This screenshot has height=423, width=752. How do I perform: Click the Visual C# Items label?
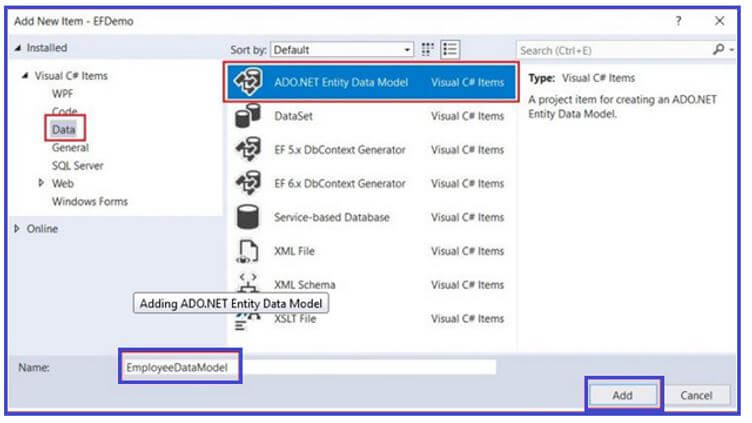click(71, 76)
